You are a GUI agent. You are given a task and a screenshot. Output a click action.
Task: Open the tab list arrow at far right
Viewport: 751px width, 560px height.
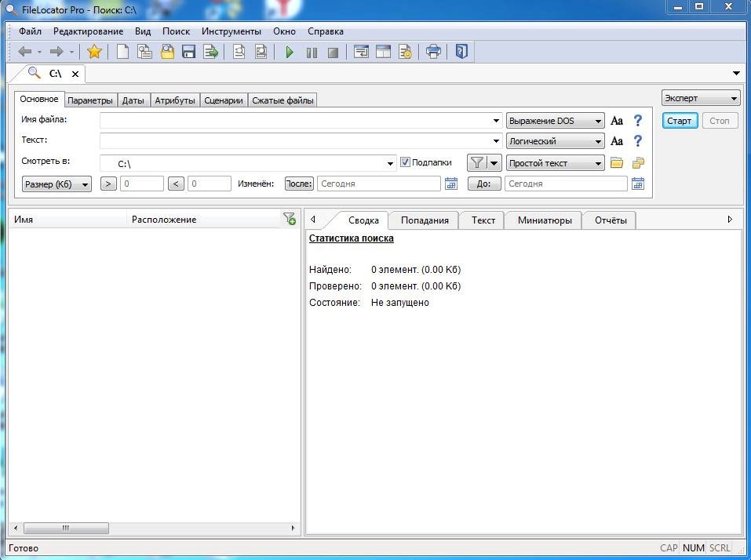tap(736, 73)
